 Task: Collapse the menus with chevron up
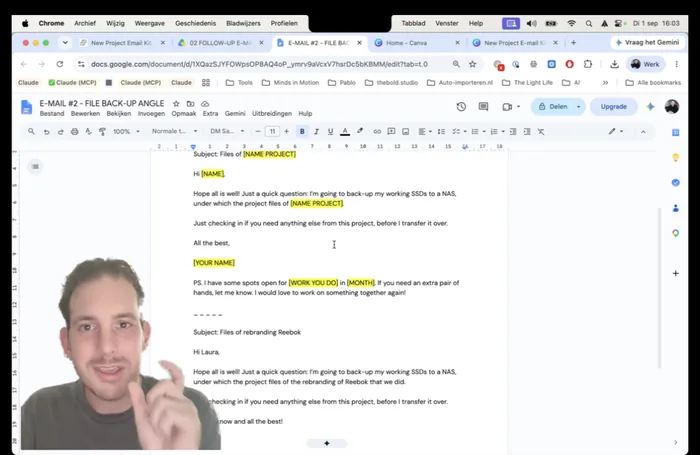point(643,132)
